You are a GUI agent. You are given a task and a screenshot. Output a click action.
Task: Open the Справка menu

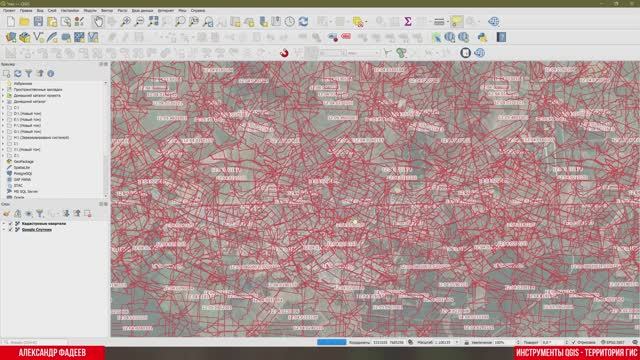pyautogui.click(x=198, y=10)
